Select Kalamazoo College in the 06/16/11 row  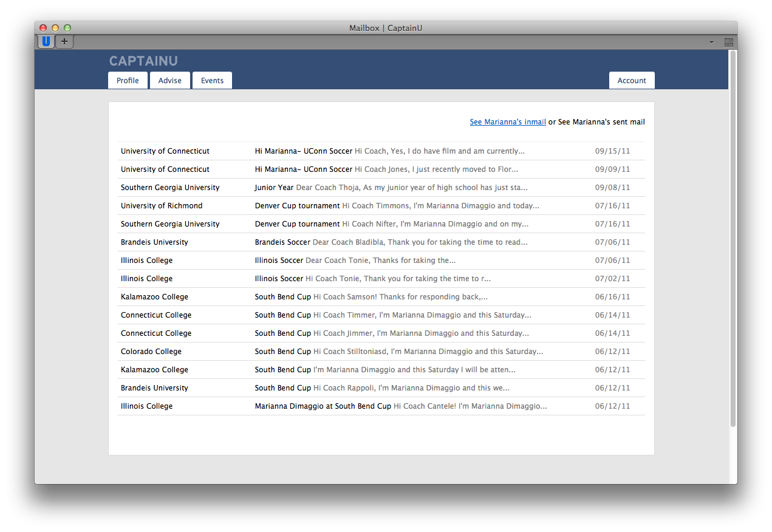[154, 297]
